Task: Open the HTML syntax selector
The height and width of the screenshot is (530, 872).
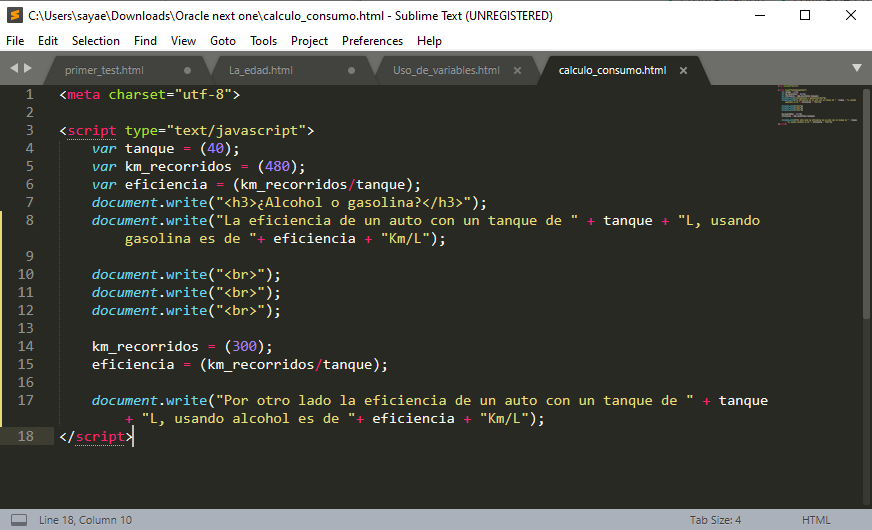Action: point(816,520)
